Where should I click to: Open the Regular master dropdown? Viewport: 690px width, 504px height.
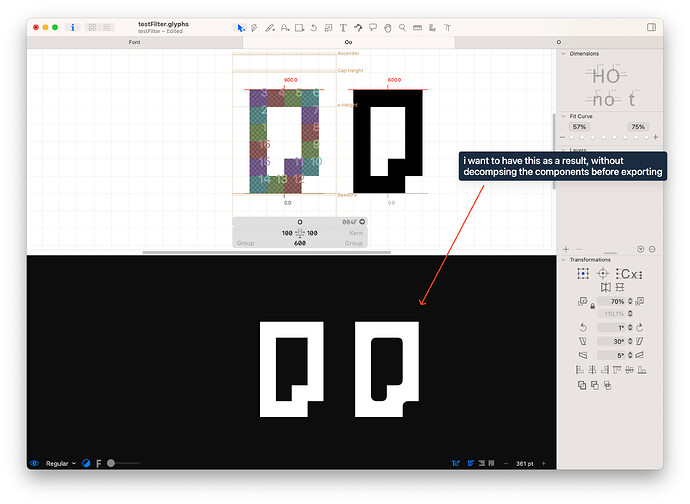60,463
